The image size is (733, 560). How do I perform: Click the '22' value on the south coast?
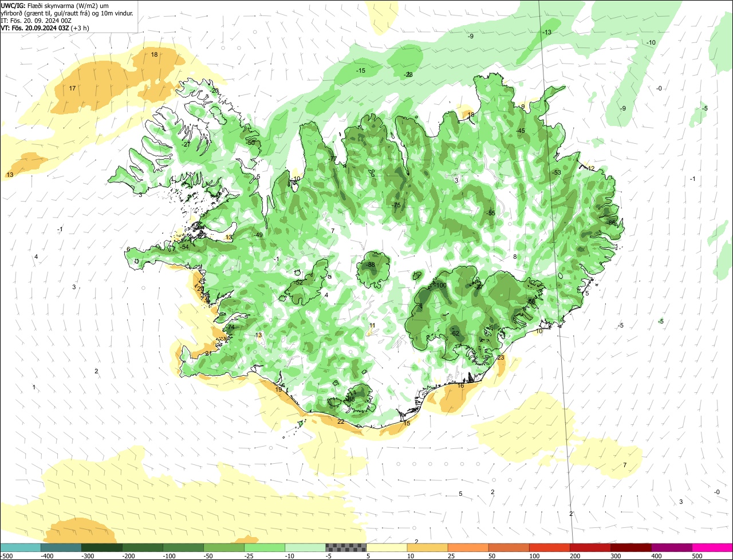click(x=341, y=421)
